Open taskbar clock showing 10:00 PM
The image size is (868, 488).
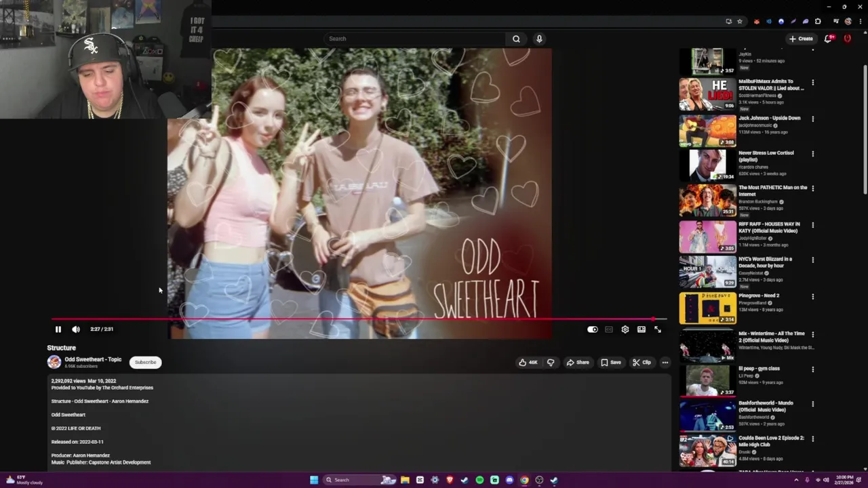(x=845, y=480)
